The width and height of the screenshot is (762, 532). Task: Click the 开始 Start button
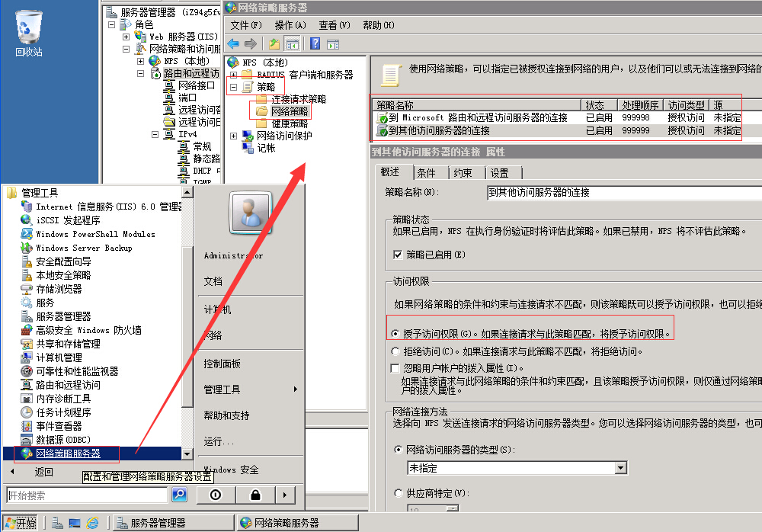21,523
